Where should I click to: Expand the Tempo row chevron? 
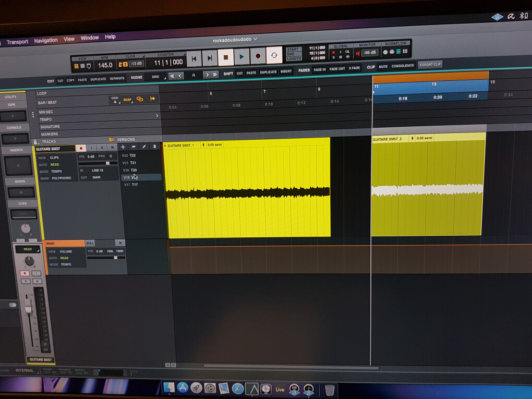click(x=157, y=116)
